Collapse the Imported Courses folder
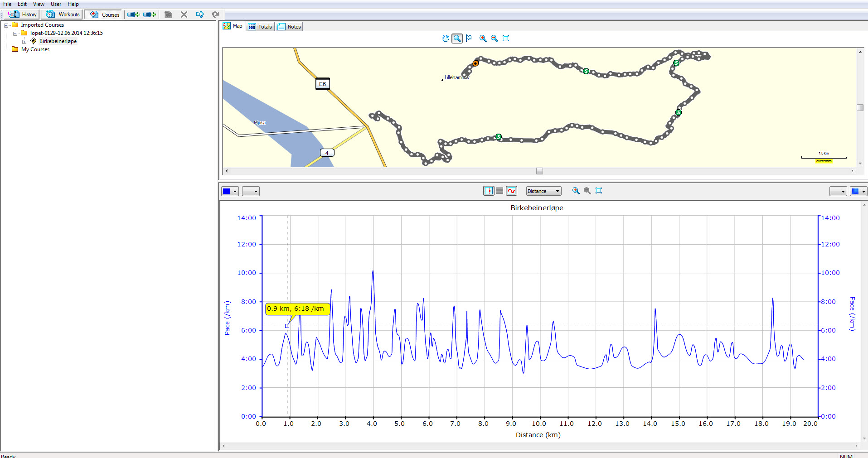 pyautogui.click(x=6, y=25)
